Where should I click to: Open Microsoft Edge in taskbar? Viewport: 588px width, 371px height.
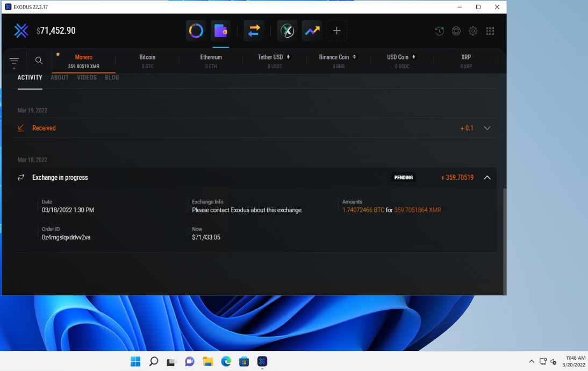click(226, 361)
